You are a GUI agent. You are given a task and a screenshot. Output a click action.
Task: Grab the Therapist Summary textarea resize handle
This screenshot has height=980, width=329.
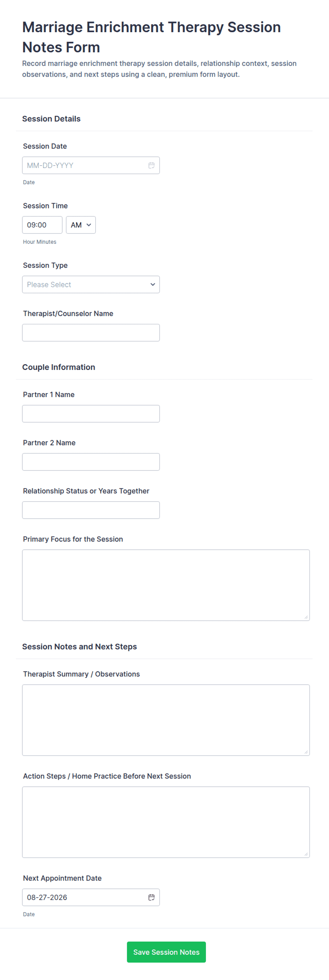click(306, 752)
